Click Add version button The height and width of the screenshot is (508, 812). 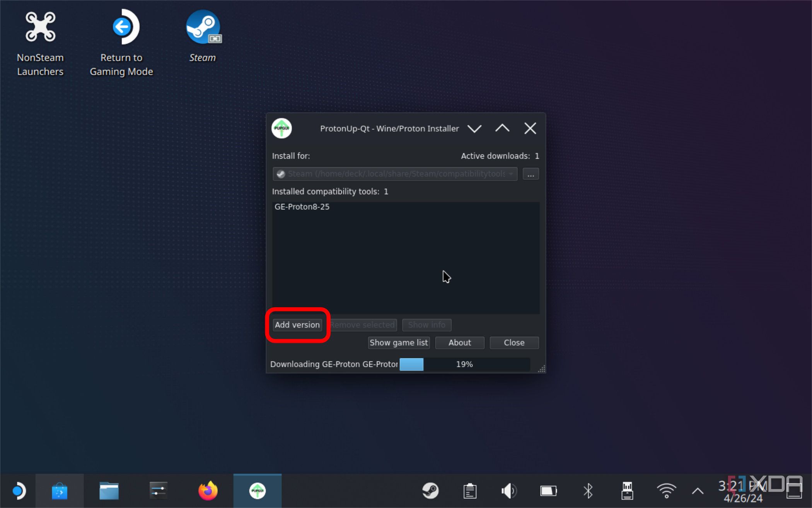[x=298, y=325]
